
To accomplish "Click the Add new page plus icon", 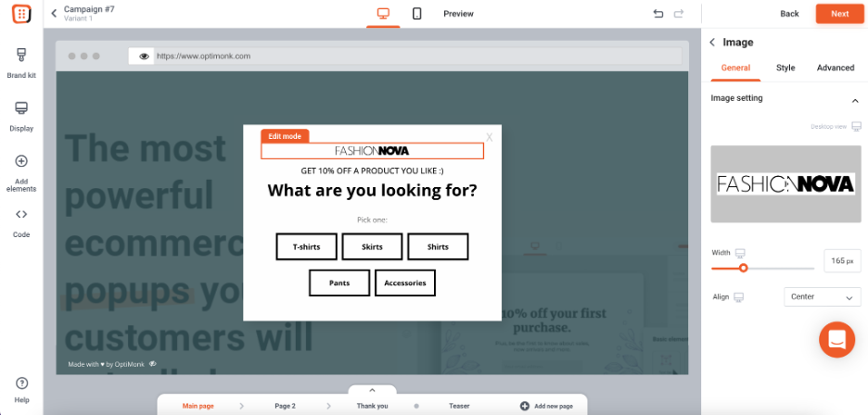I will 525,406.
